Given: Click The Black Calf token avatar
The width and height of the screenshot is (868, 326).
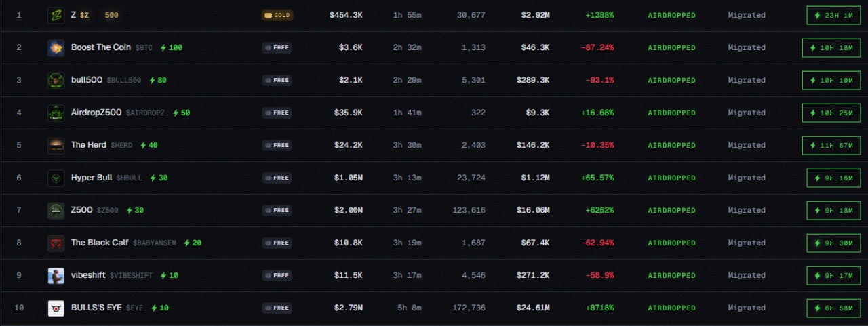Looking at the screenshot, I should pyautogui.click(x=56, y=243).
